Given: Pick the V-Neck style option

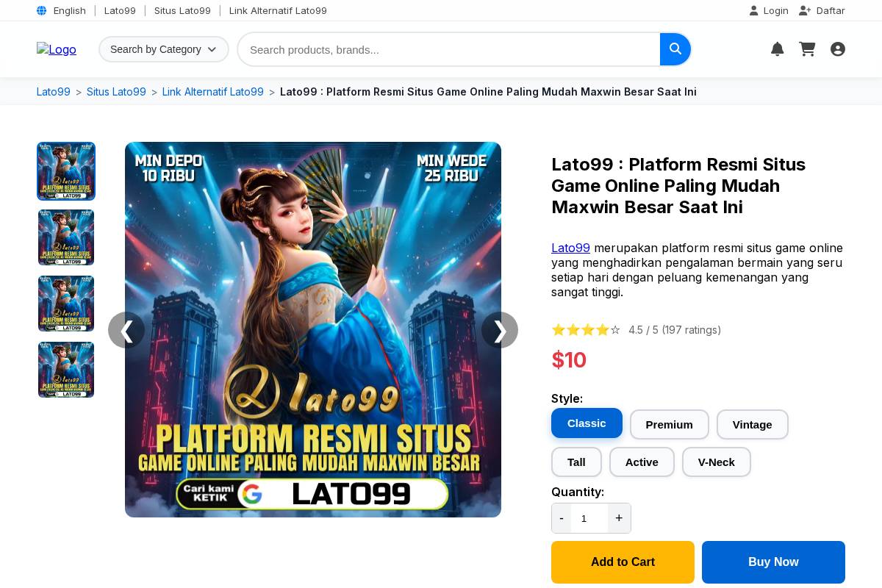Looking at the screenshot, I should pyautogui.click(x=716, y=462).
